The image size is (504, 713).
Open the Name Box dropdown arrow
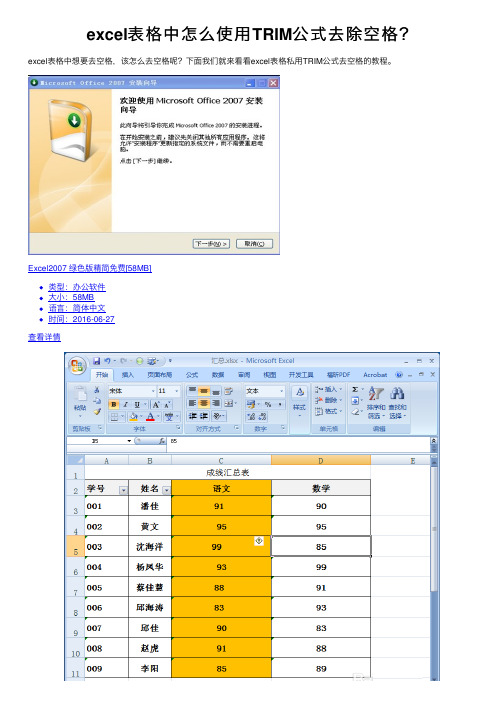(129, 441)
